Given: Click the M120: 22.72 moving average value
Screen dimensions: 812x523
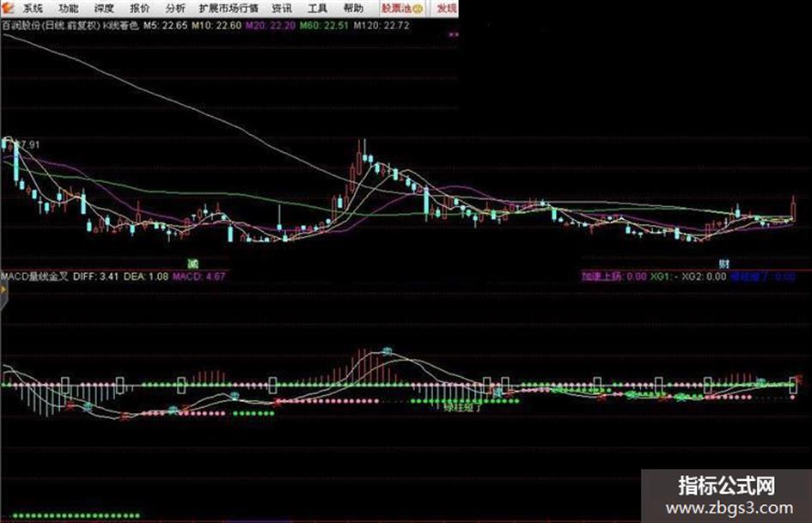Looking at the screenshot, I should point(382,25).
